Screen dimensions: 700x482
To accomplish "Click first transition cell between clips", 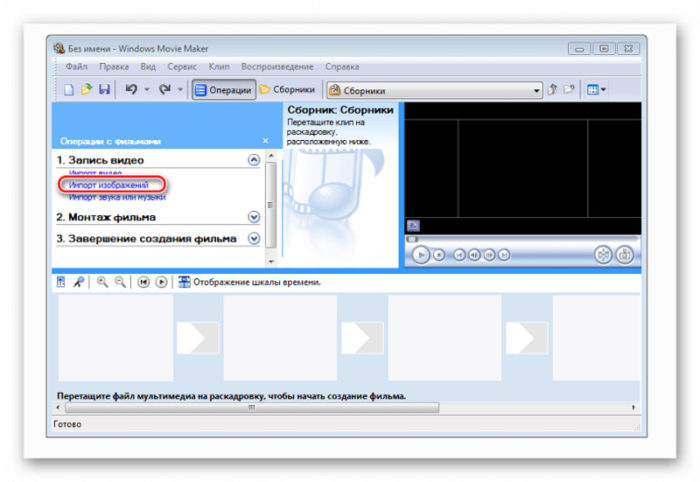I will coord(198,338).
